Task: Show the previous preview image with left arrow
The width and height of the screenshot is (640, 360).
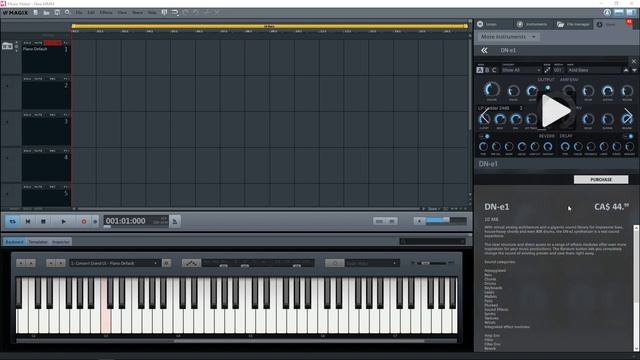Action: (484, 116)
